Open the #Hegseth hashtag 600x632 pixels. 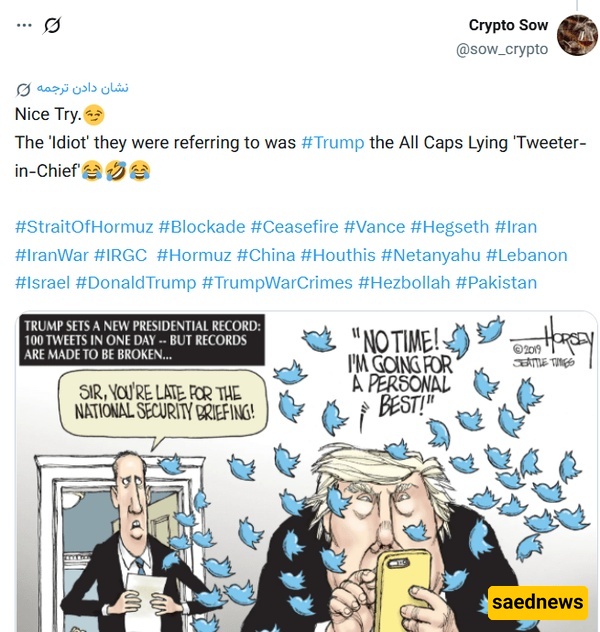pyautogui.click(x=450, y=227)
